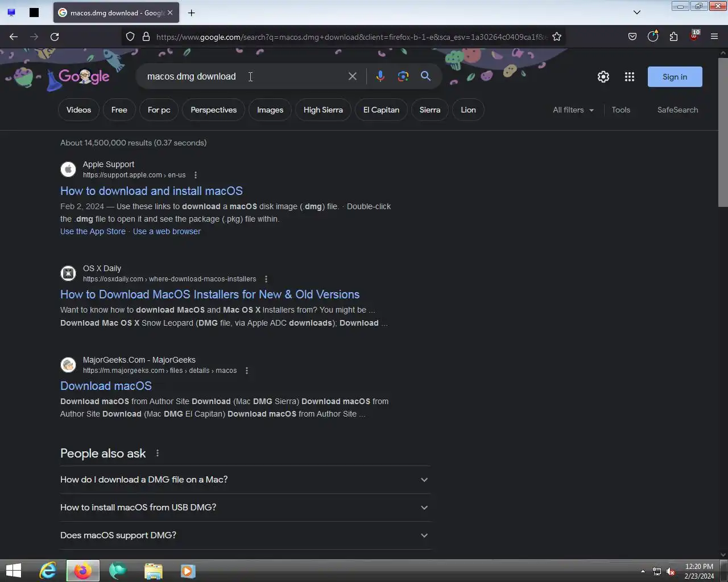Select the For pc filter chip
This screenshot has height=582, width=728.
tap(159, 110)
